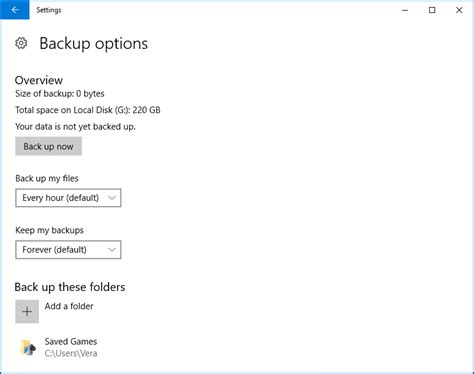Click the plus icon to add a folder

(27, 312)
